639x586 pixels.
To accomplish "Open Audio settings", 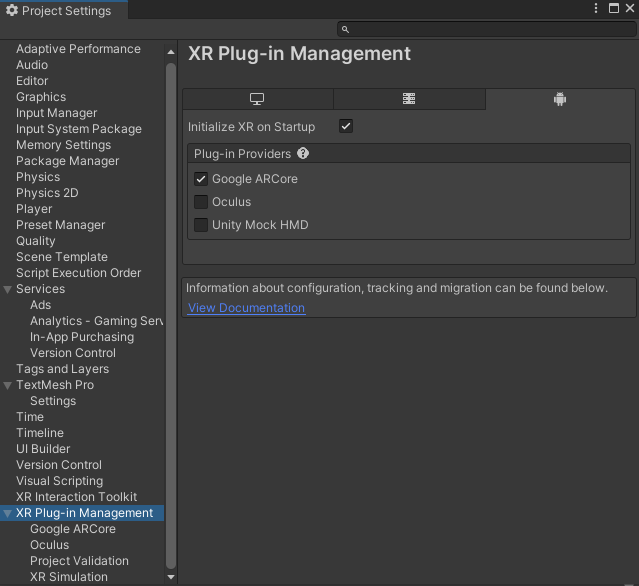I will coord(32,65).
